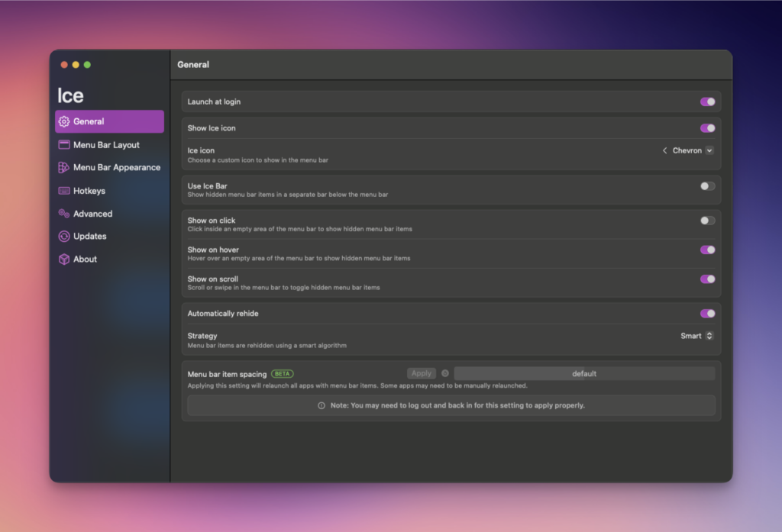The image size is (782, 532).
Task: Click the logout note text
Action: pyautogui.click(x=457, y=405)
